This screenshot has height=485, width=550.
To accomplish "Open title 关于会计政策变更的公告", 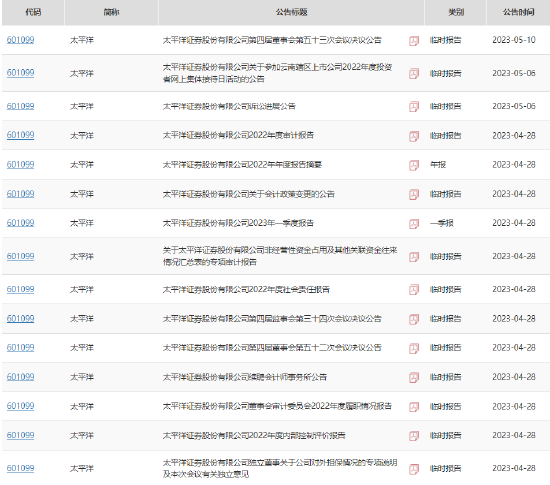I will pyautogui.click(x=248, y=194).
